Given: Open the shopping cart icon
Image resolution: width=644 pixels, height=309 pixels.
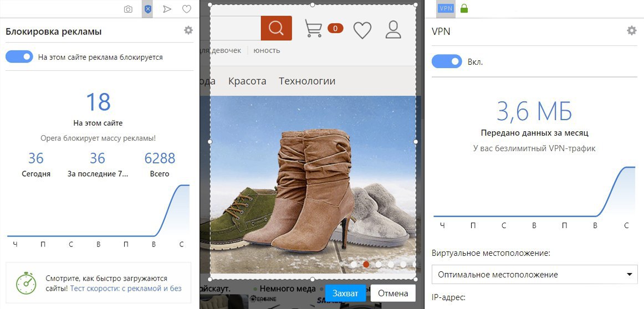Looking at the screenshot, I should tap(313, 29).
